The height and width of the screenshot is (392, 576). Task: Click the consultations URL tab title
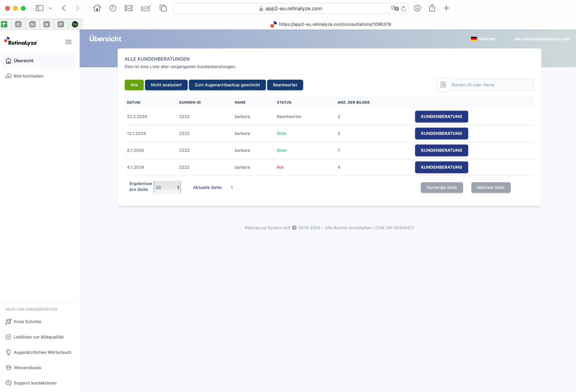coord(335,24)
